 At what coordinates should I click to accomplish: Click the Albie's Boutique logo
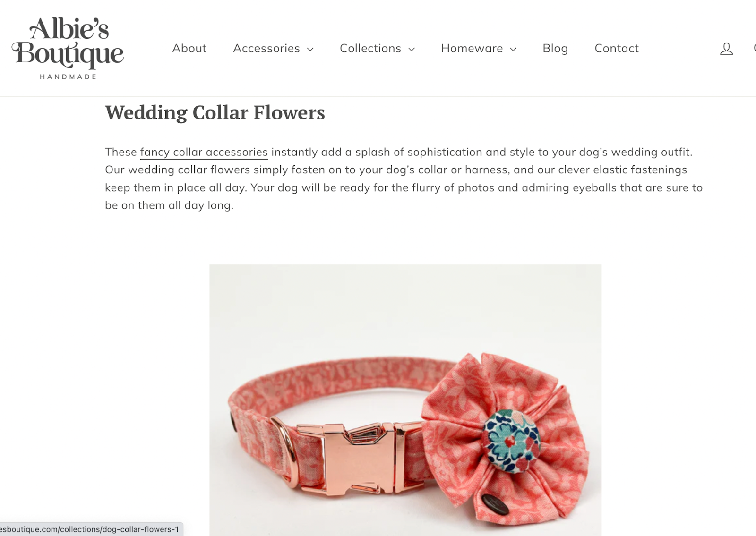pyautogui.click(x=68, y=48)
